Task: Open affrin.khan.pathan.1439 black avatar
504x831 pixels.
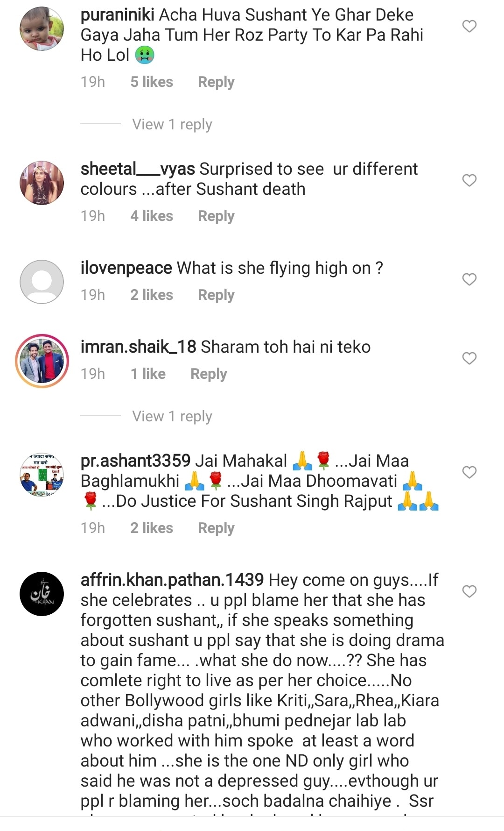Action: tap(42, 594)
